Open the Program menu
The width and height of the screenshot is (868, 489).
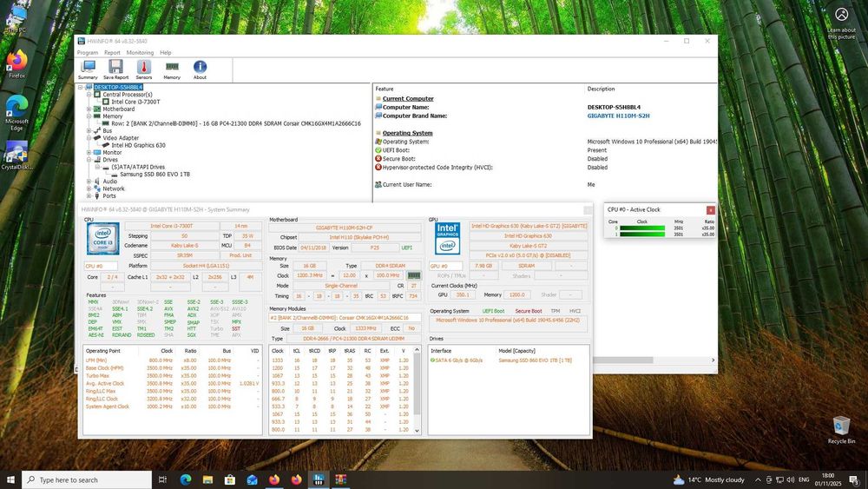pyautogui.click(x=88, y=53)
